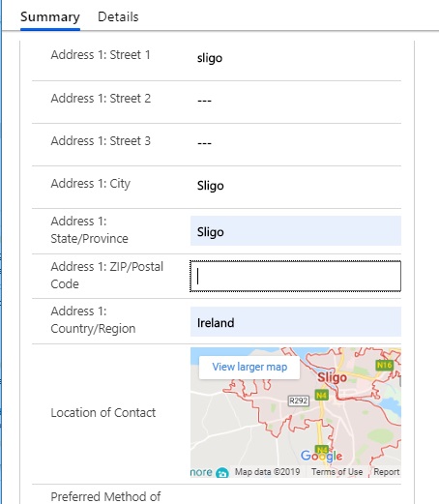Click the Sligo city label on map
Viewport: 439px width, 504px height.
tap(332, 377)
